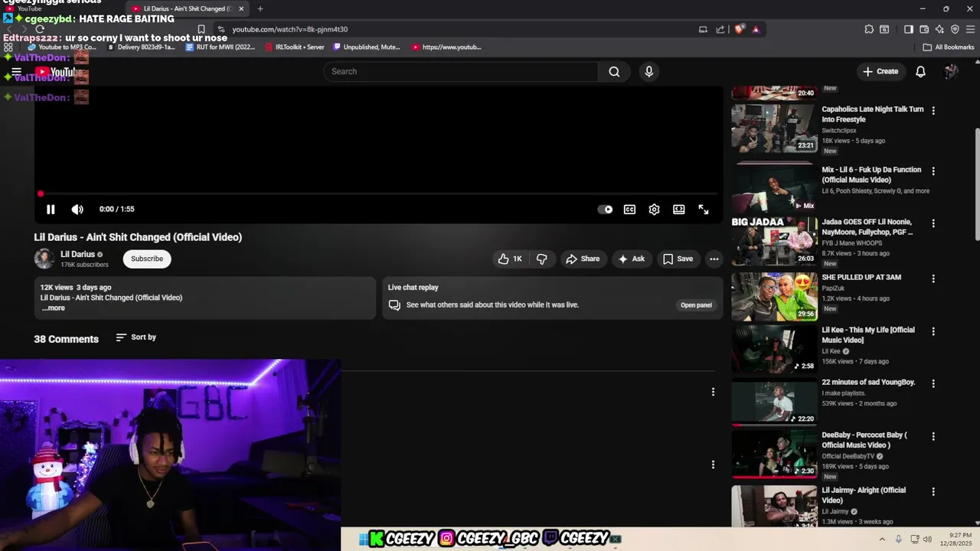Open the Lil Darius channel avatar
This screenshot has height=551, width=980.
point(44,259)
